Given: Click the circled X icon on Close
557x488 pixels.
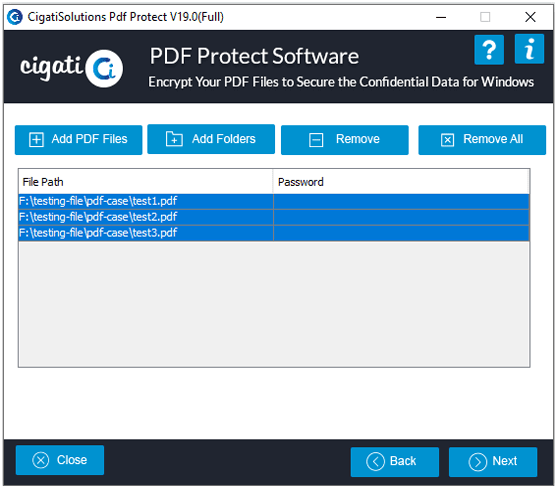Looking at the screenshot, I should (41, 460).
